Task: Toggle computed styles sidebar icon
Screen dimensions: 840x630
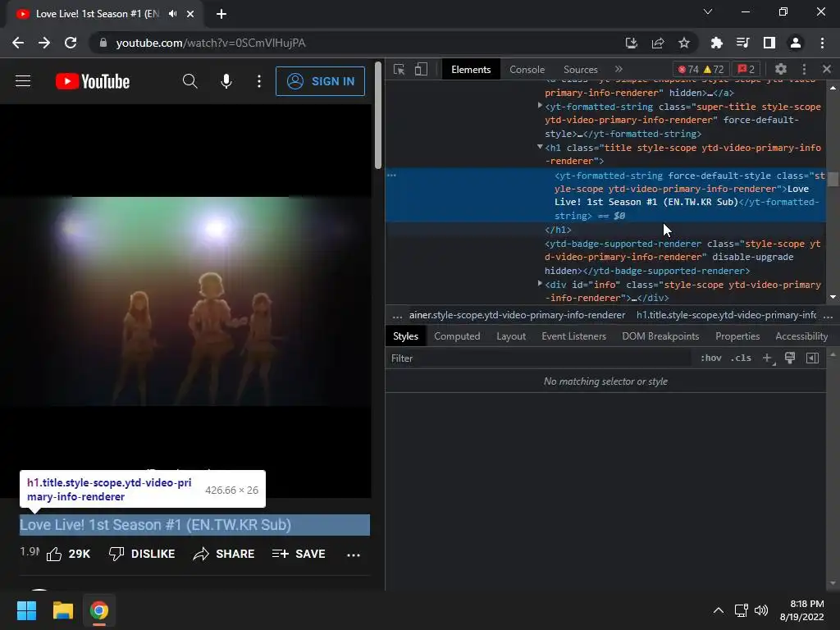Action: pos(812,358)
